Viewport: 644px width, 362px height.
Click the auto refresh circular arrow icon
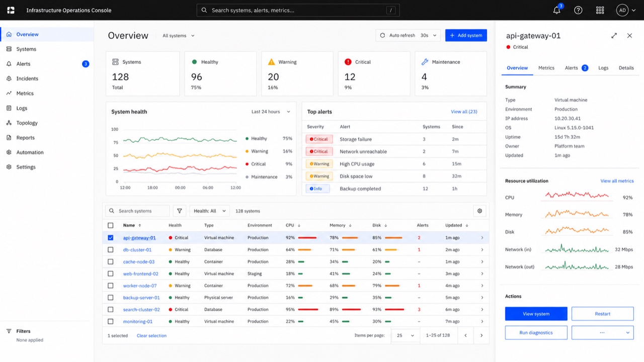[x=382, y=36]
